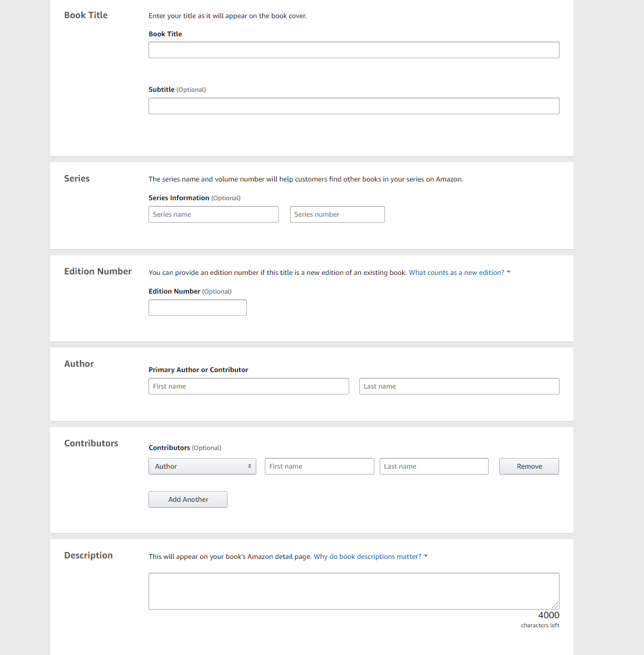Add Another contributor
The image size is (644, 655).
188,500
